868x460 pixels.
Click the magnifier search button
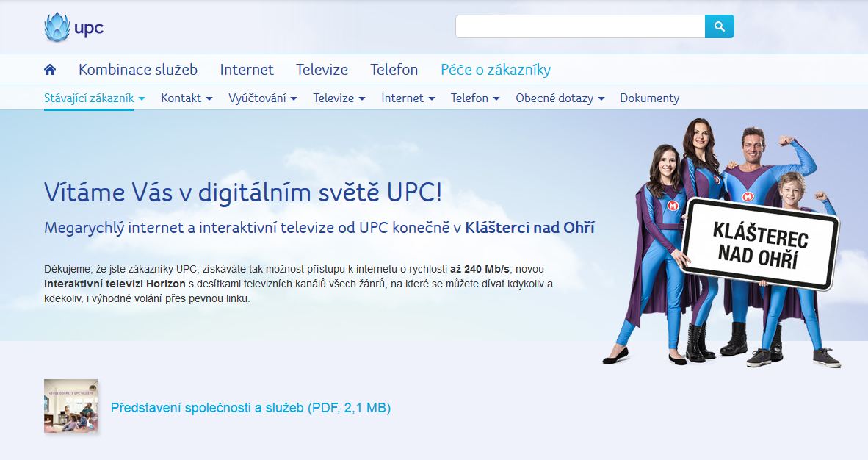click(x=719, y=26)
